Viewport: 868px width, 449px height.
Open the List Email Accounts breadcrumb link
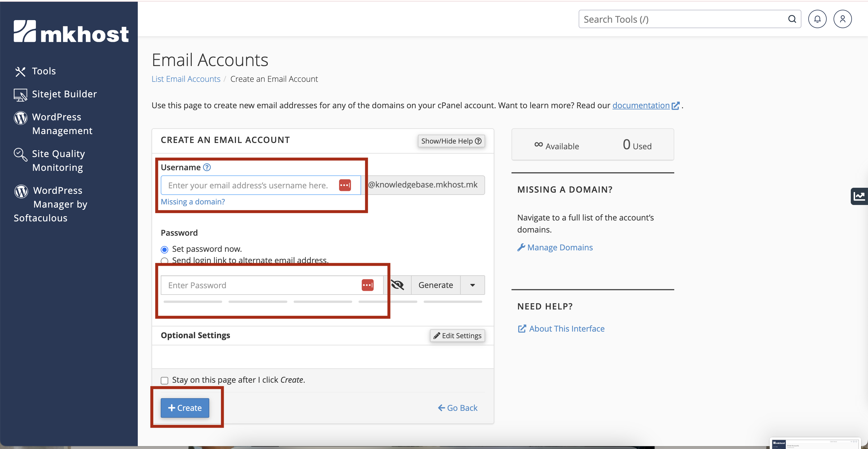pos(186,79)
